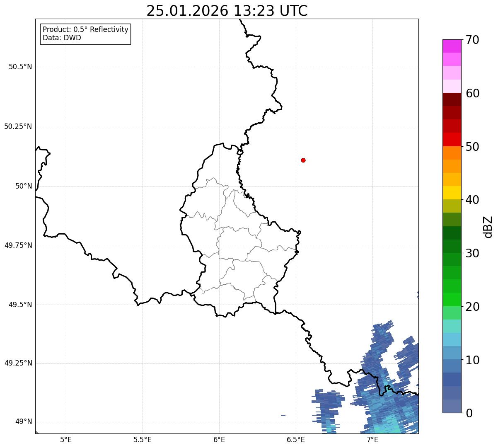Click the colorbar 30 tick label
The height and width of the screenshot is (448, 498).
(472, 253)
